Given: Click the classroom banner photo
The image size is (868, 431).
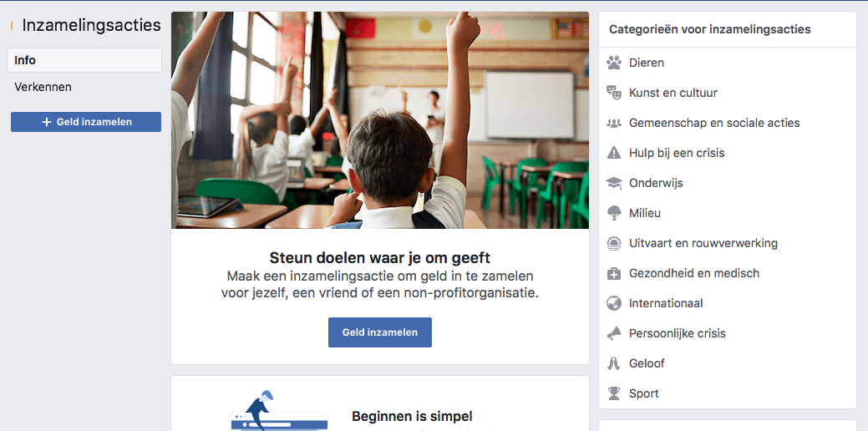Looking at the screenshot, I should tap(380, 120).
